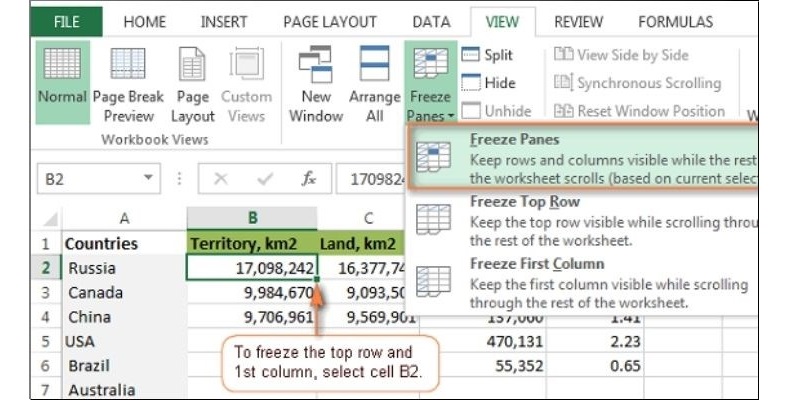Click Arrange All windows
The width and height of the screenshot is (800, 402).
pos(374,85)
